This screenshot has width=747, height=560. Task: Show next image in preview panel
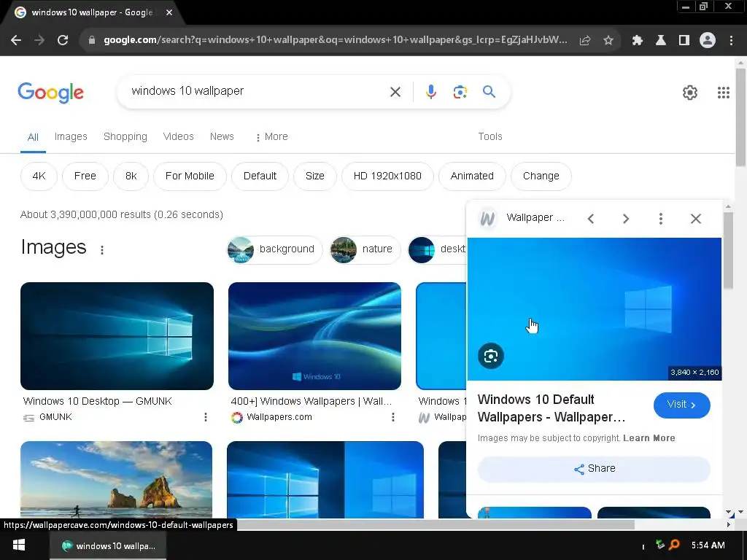point(626,219)
